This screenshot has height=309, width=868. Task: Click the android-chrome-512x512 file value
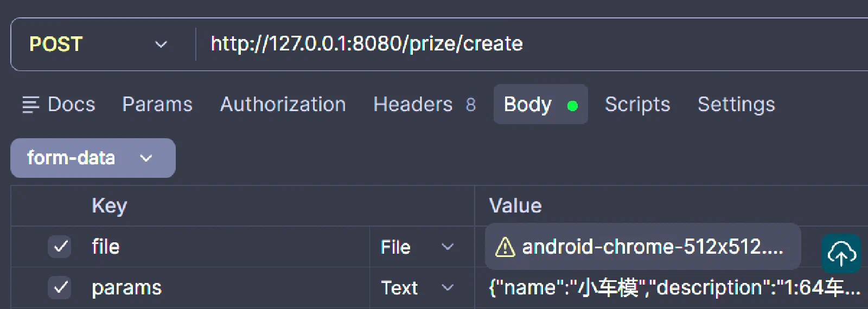[x=643, y=247]
